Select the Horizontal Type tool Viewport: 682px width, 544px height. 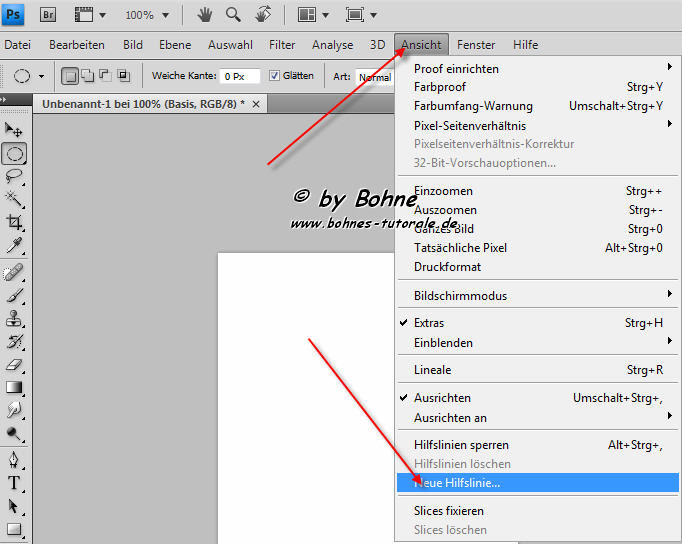14,482
